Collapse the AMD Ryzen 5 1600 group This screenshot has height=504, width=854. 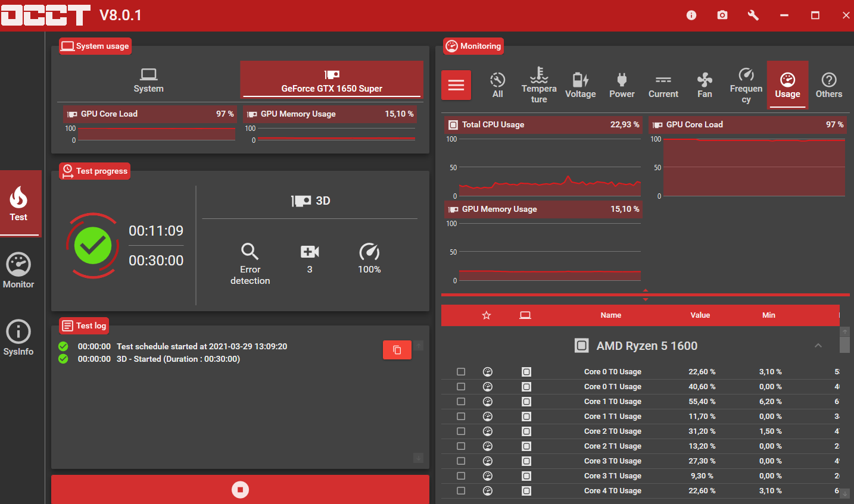[x=818, y=346]
